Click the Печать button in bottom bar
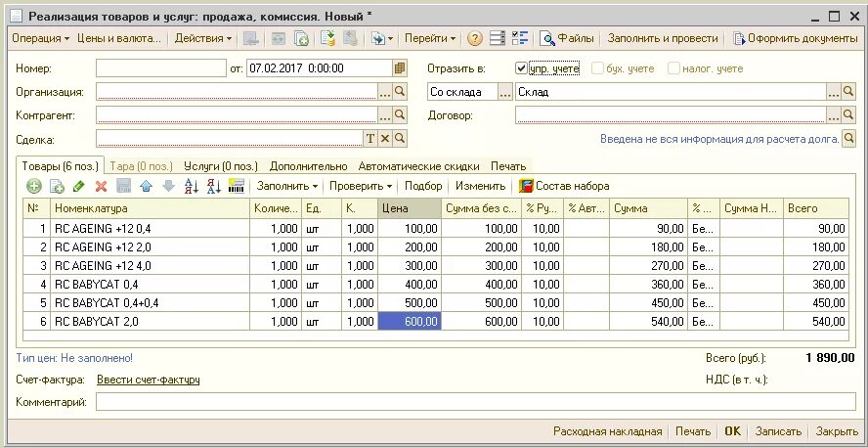This screenshot has height=448, width=868. click(x=692, y=431)
